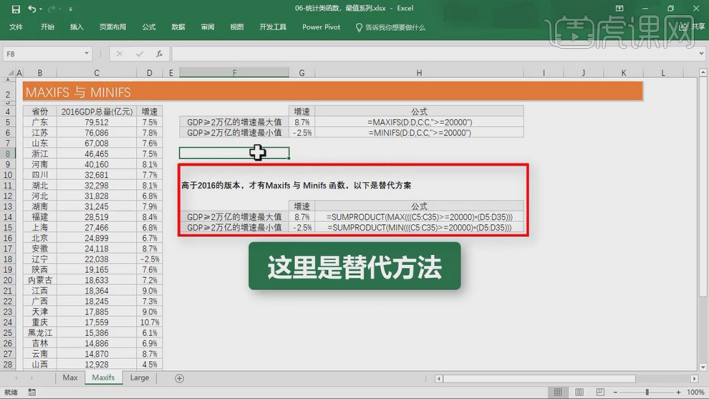709x399 pixels.
Task: Switch to the 审阅 tab
Action: (208, 27)
